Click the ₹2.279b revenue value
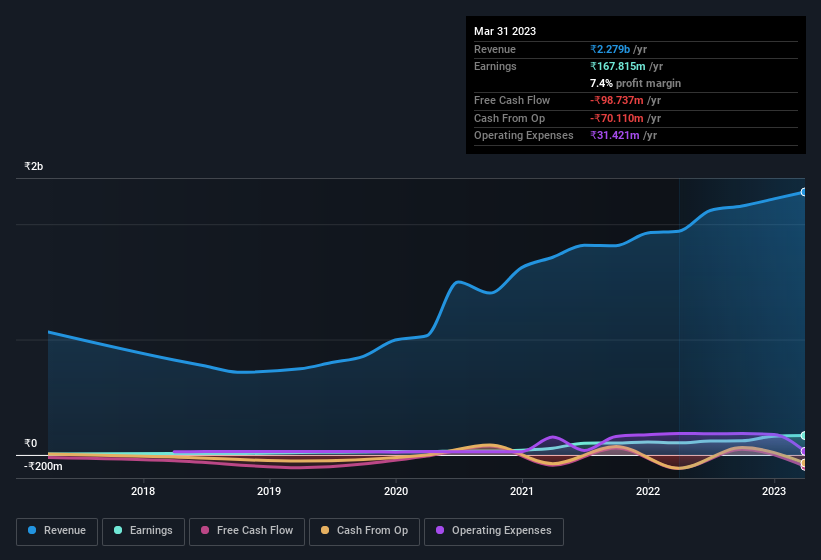 (x=610, y=49)
